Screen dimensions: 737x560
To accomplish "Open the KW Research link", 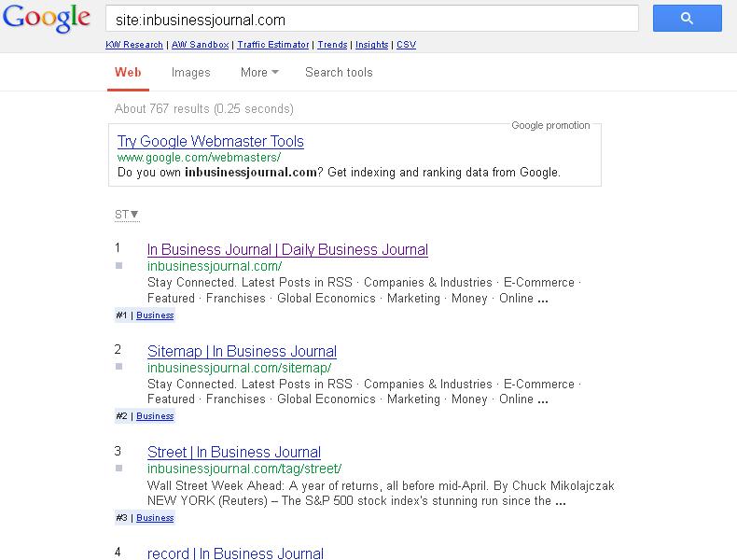I will [x=134, y=45].
